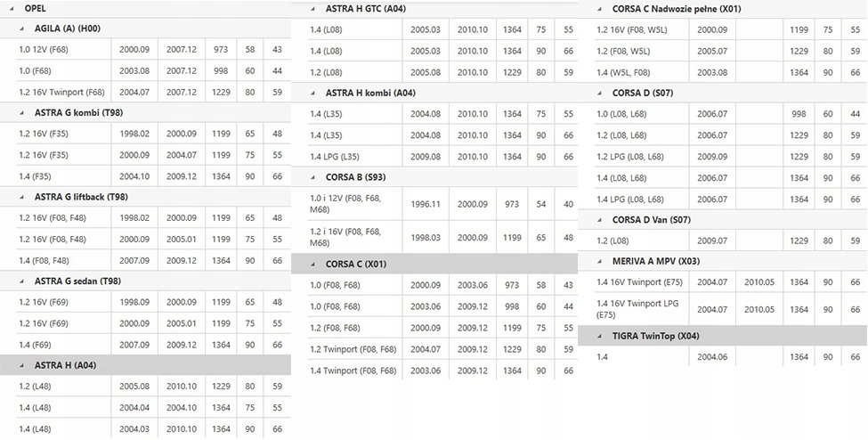Screen dimensions: 868x440
Task: Collapse CORSA C Nadwozie pełne (X01) arrow
Action: (x=599, y=9)
